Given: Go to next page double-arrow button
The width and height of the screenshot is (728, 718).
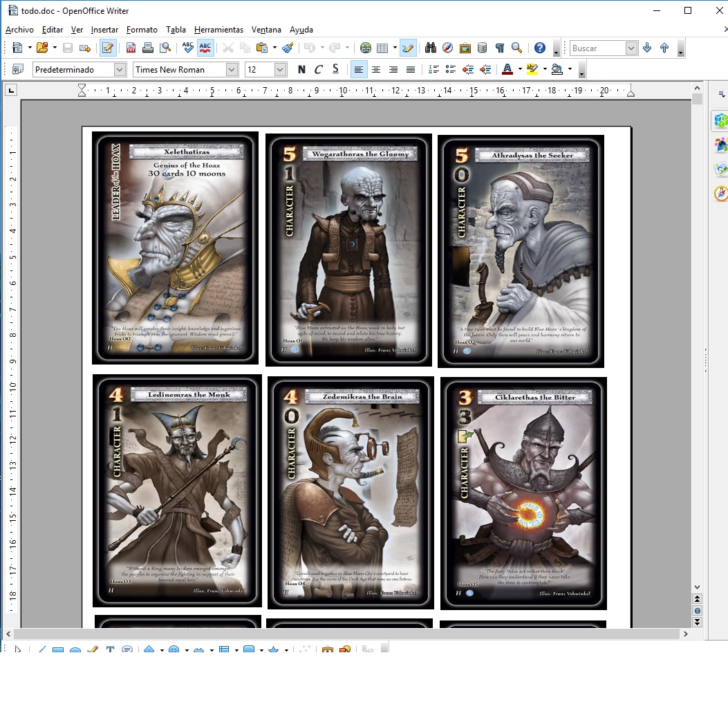Looking at the screenshot, I should click(x=698, y=622).
